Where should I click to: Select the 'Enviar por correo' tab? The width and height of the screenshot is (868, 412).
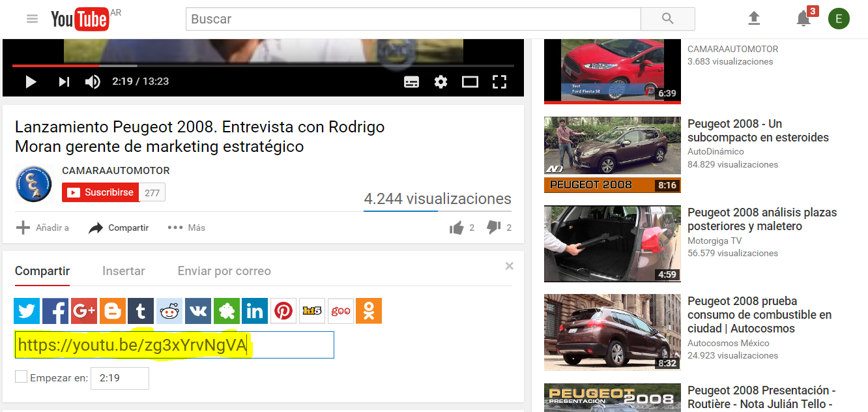[224, 271]
